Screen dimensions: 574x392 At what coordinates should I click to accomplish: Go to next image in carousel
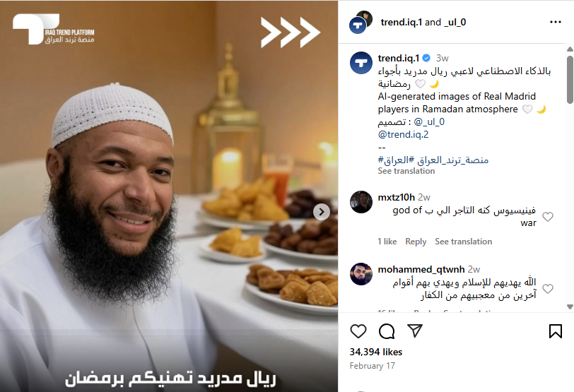(x=322, y=212)
